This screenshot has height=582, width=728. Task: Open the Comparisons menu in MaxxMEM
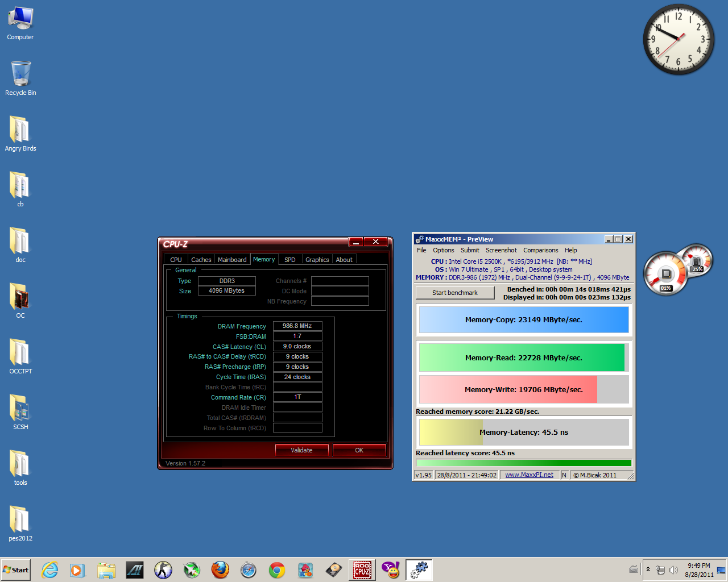point(541,250)
